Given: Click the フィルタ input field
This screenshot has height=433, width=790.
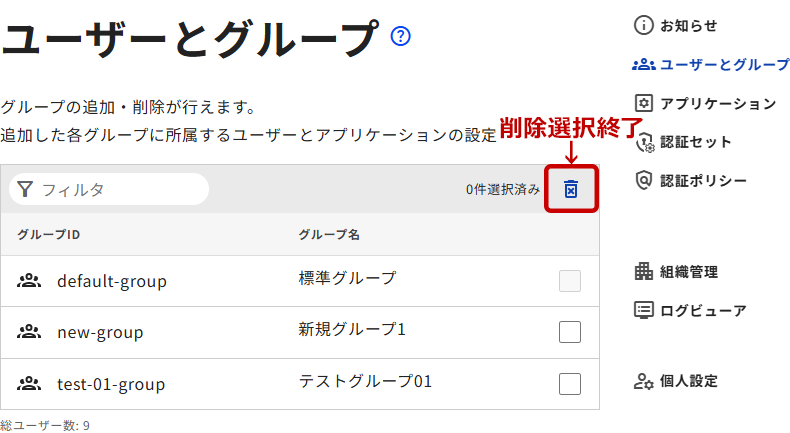Looking at the screenshot, I should [120, 189].
